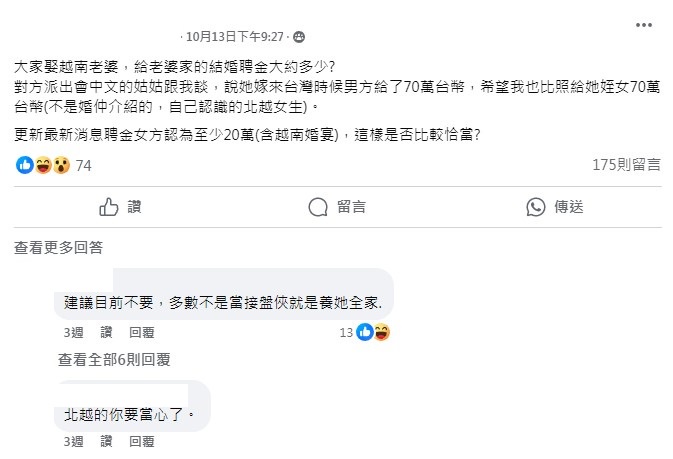Like the first comment via 讚
This screenshot has height=459, width=673.
(x=107, y=332)
